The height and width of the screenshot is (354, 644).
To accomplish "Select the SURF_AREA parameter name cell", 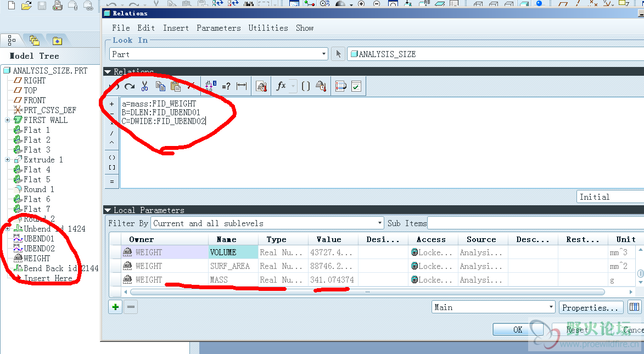I will (x=233, y=266).
